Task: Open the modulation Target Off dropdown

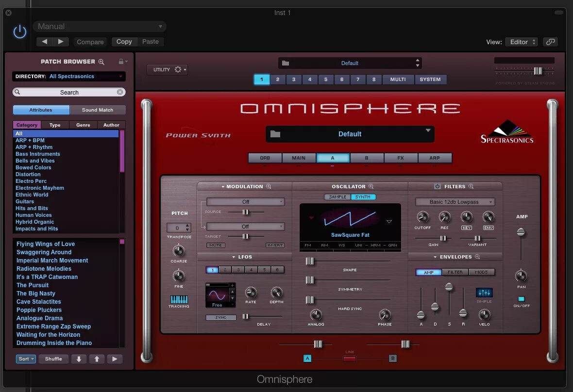Action: tap(246, 227)
